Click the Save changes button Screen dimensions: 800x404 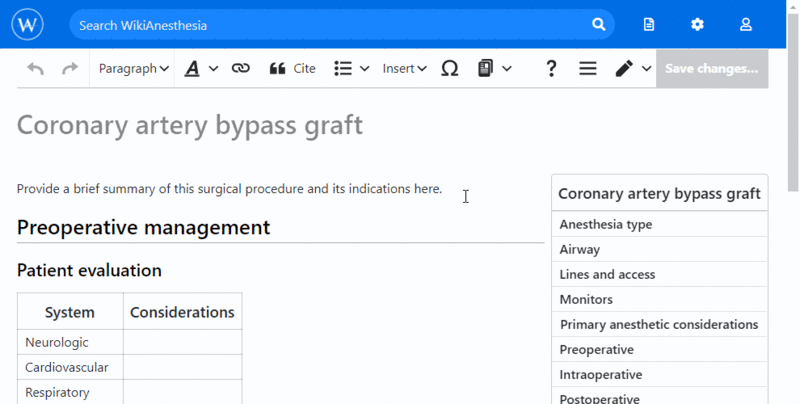[711, 68]
